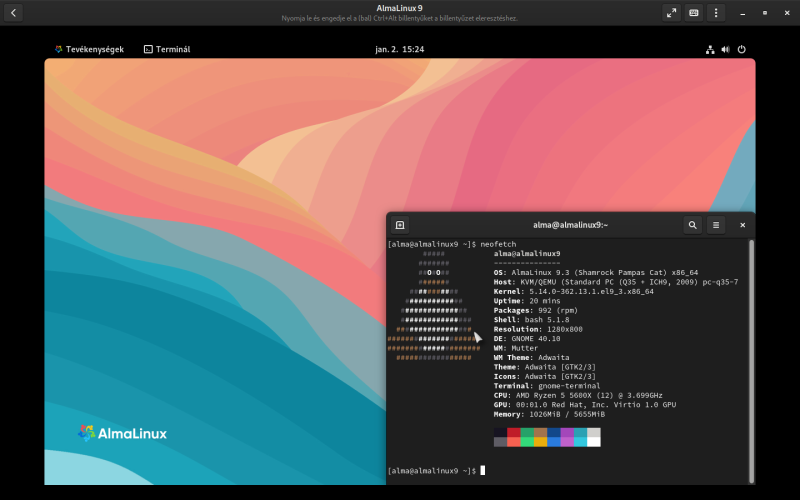
Task: Open the clock showing jan. 2. 15:24
Action: 399,49
